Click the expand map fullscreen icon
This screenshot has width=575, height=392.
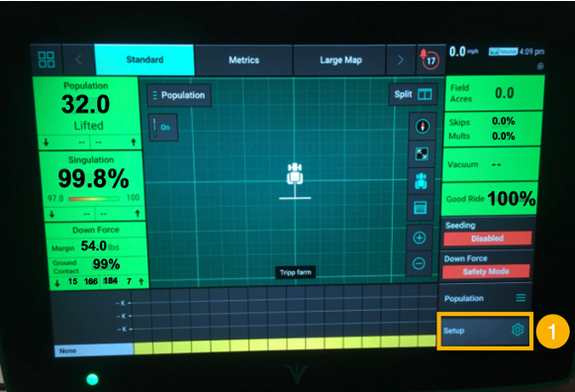click(422, 154)
